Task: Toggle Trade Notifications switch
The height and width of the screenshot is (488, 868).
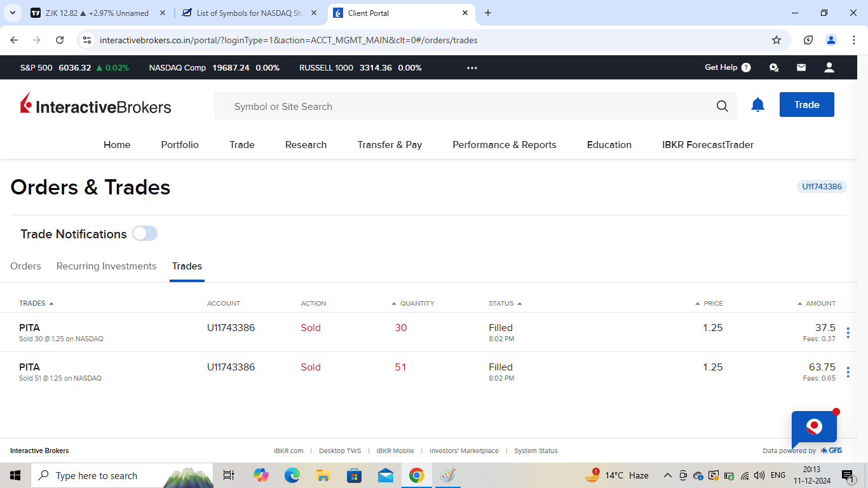Action: click(x=145, y=233)
